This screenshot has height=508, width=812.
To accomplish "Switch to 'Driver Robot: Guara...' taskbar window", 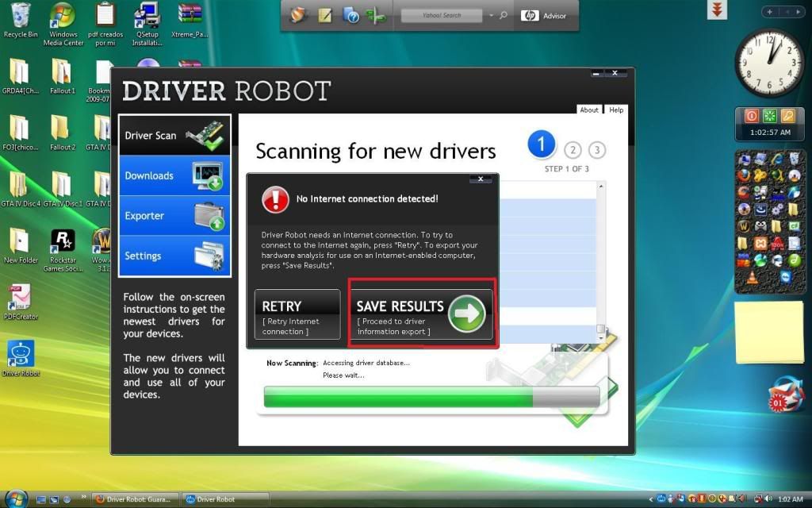I will click(x=136, y=499).
